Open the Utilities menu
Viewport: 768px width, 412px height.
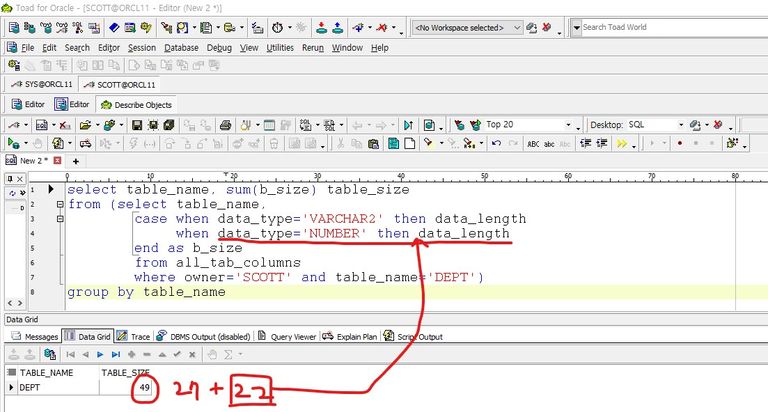(x=280, y=48)
